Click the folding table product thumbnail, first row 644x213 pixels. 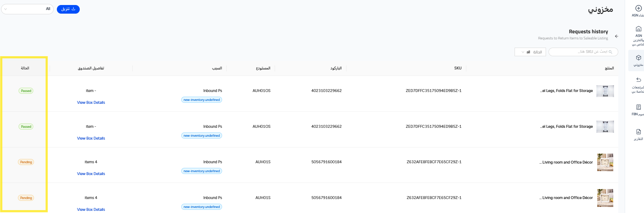(605, 91)
